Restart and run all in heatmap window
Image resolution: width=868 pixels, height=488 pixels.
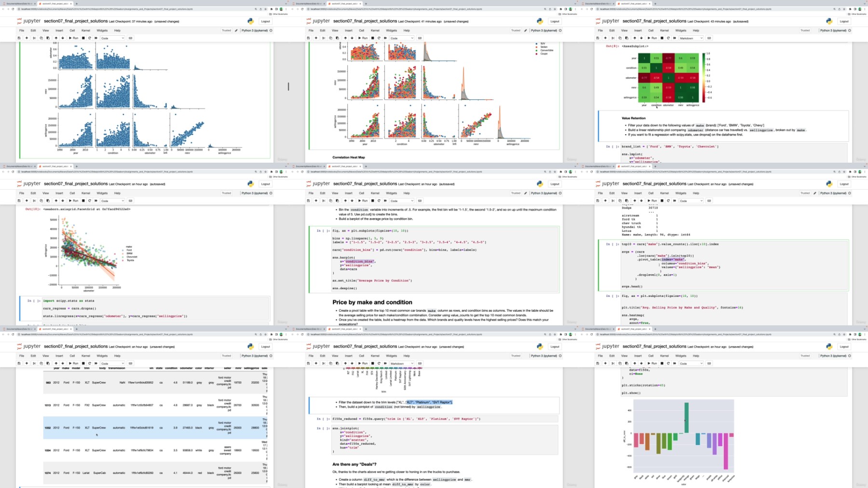(x=675, y=38)
